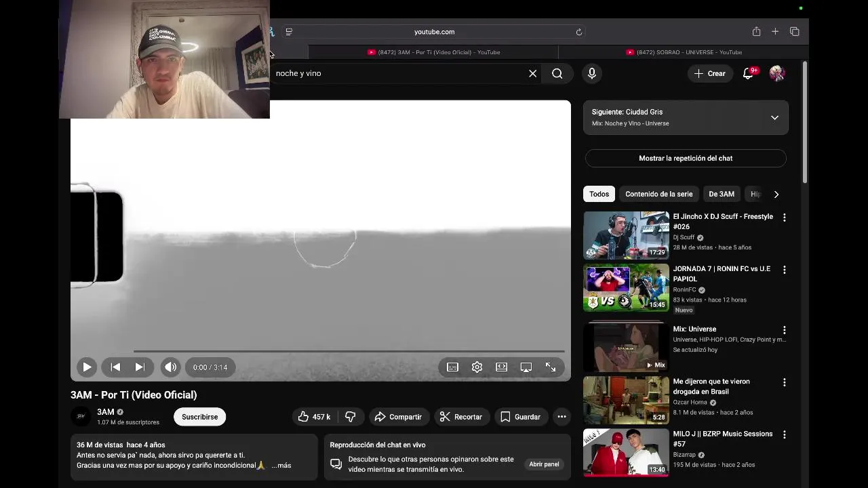This screenshot has width=868, height=488.
Task: Open the 3AM channel avatar
Action: coord(81,416)
